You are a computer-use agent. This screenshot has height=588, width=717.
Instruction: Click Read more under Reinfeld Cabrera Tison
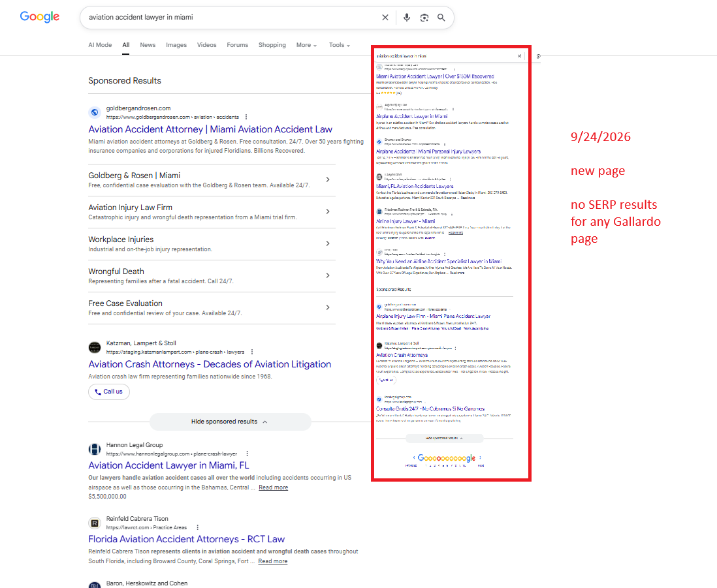point(273,561)
